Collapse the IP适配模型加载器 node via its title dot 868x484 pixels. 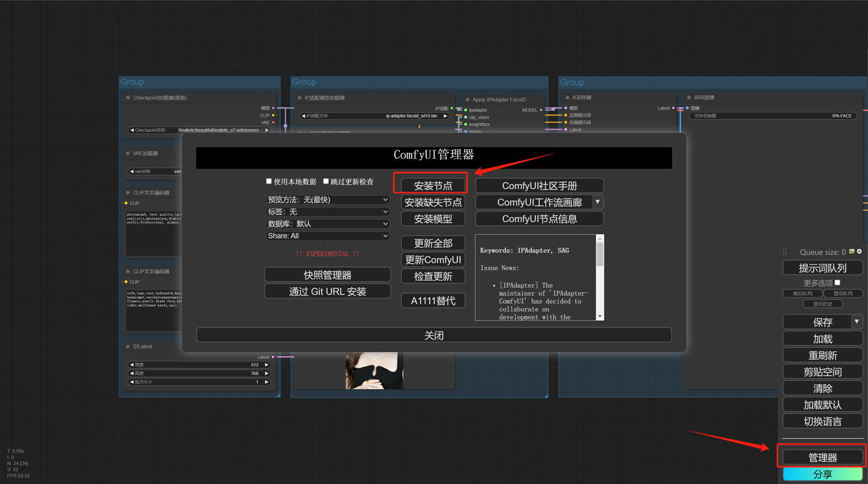tap(299, 98)
